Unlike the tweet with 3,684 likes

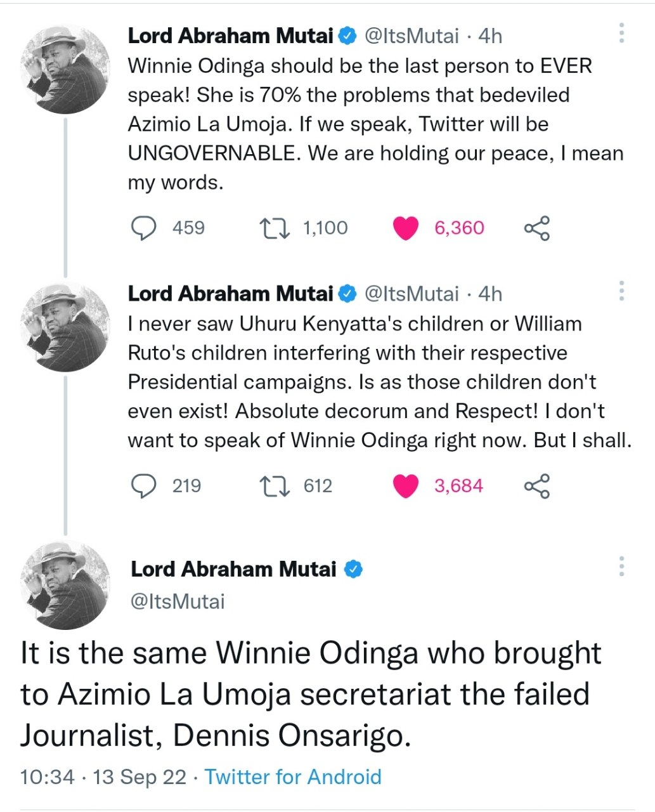click(406, 486)
